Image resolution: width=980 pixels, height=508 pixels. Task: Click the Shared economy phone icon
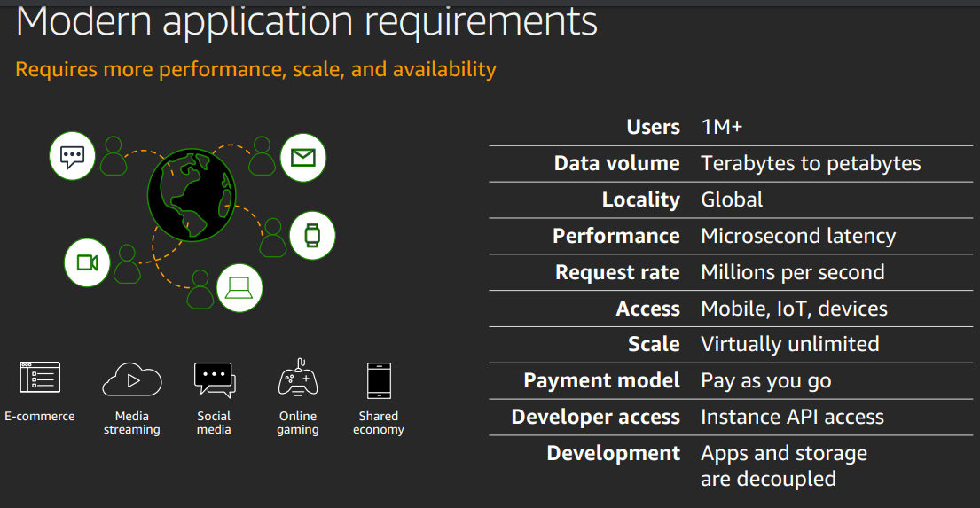coord(379,380)
